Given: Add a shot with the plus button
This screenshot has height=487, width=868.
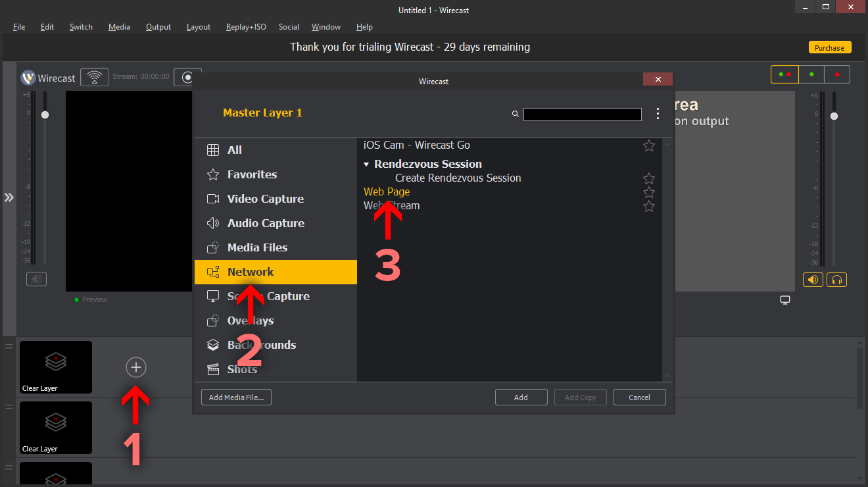Looking at the screenshot, I should pyautogui.click(x=136, y=367).
